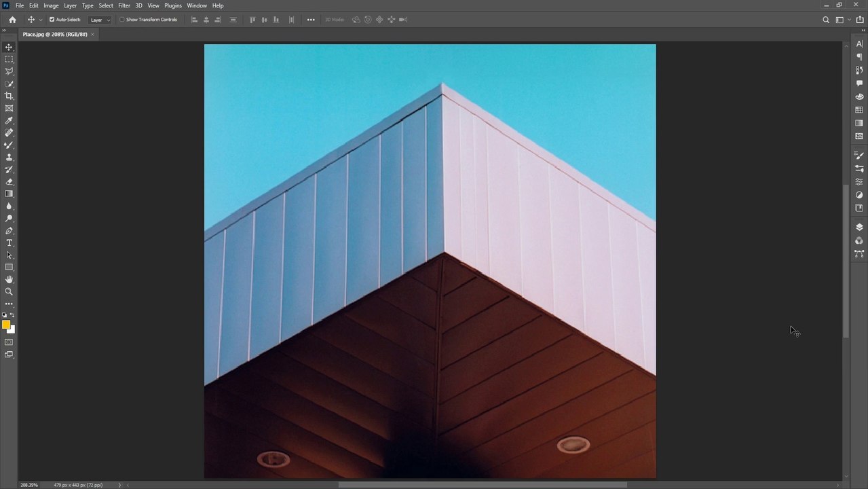Align bottom edges in options bar

(x=276, y=20)
